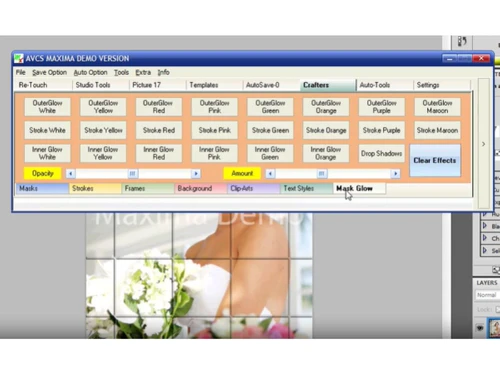Click the Amount slider right arrow
500x375 pixels.
[x=395, y=173]
